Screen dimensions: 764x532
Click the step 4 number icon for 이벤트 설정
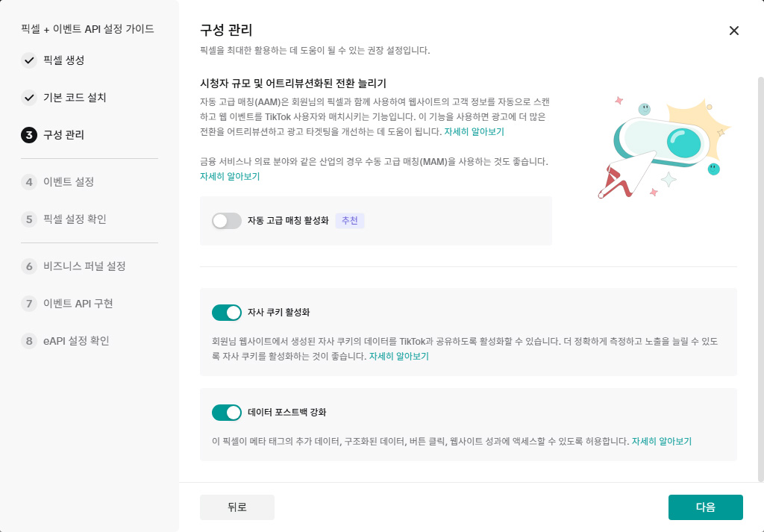coord(29,182)
